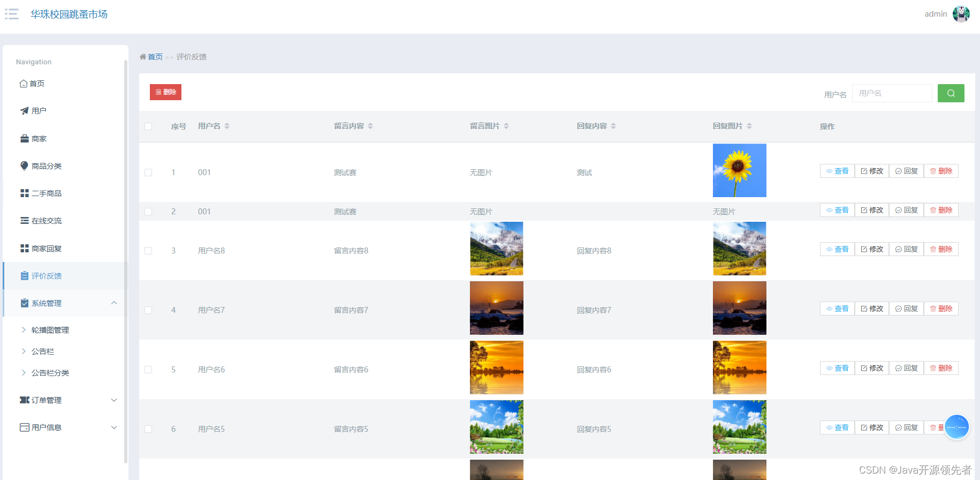The image size is (980, 480).
Task: Sort by 用户名 column arrows
Action: point(227,126)
